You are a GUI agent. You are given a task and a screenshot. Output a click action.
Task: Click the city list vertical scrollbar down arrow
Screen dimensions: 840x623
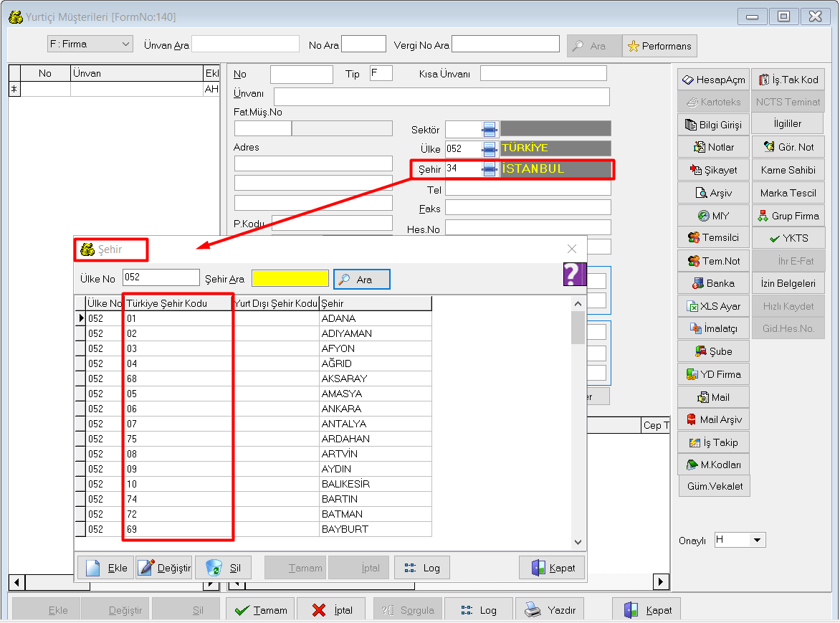578,543
